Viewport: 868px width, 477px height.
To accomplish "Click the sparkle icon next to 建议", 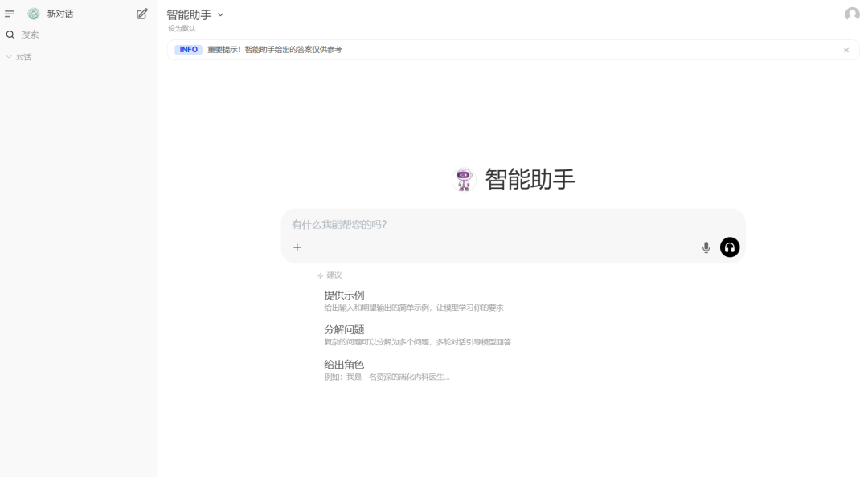I will click(321, 275).
